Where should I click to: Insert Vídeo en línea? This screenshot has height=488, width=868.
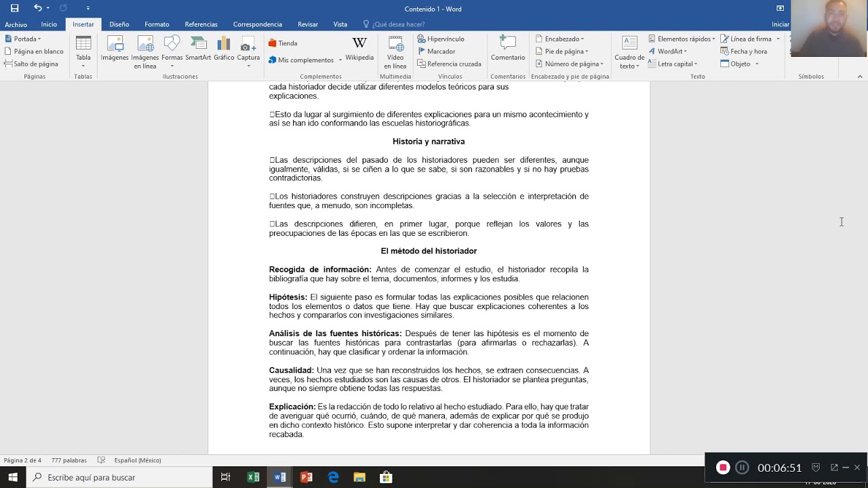tap(395, 52)
